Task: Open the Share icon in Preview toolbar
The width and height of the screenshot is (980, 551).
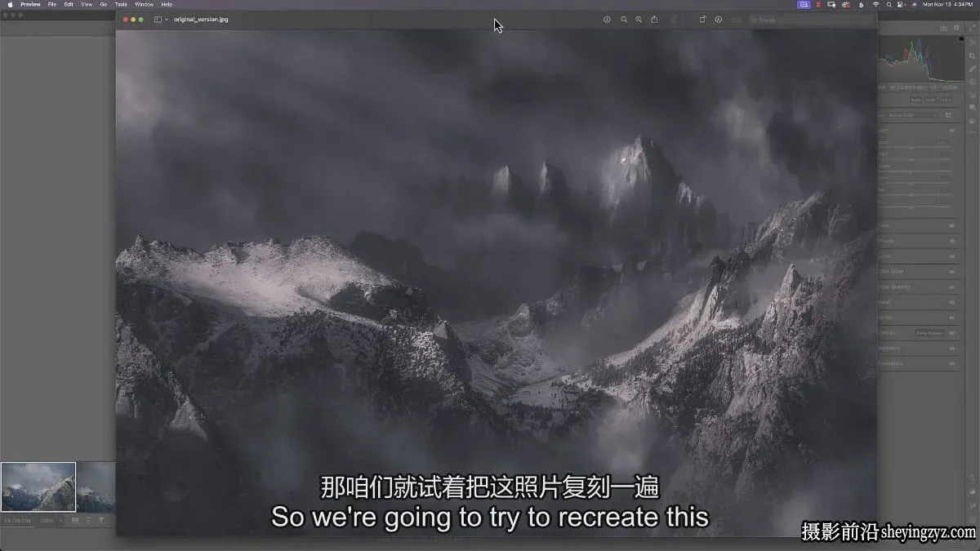Action: coord(654,20)
